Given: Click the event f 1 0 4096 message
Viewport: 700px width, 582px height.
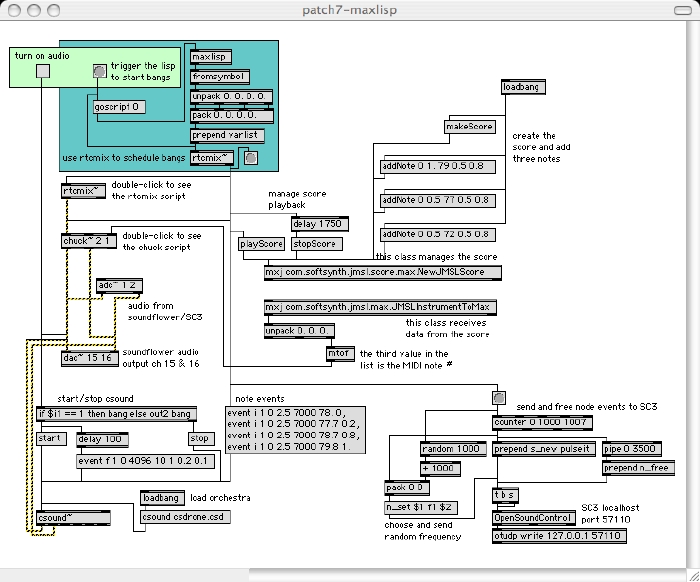Looking at the screenshot, I should 146,461.
